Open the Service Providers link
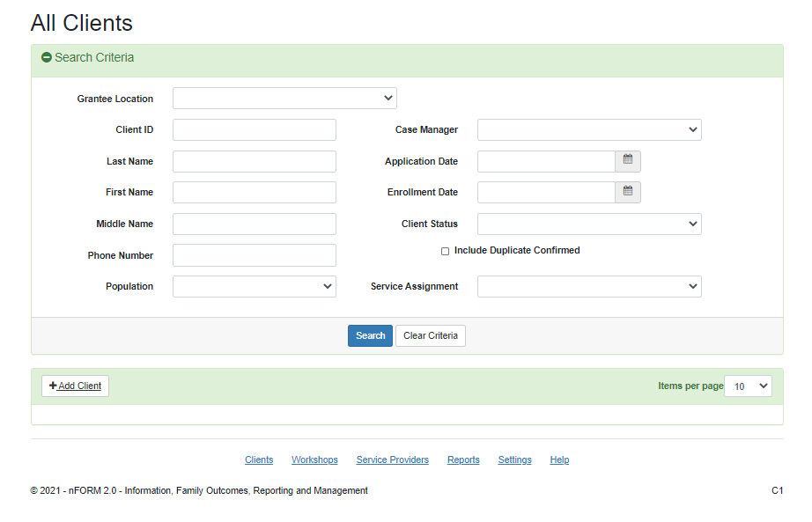The image size is (812, 522). 392,460
